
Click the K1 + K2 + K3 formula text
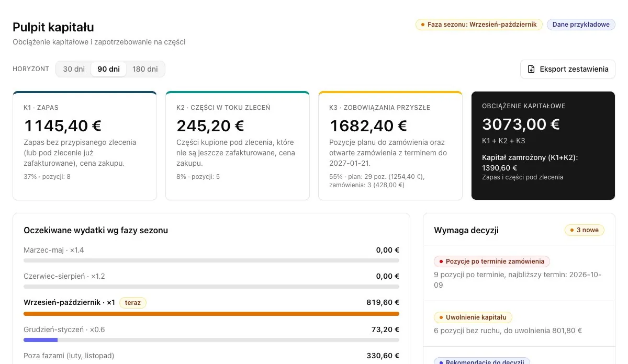click(503, 141)
